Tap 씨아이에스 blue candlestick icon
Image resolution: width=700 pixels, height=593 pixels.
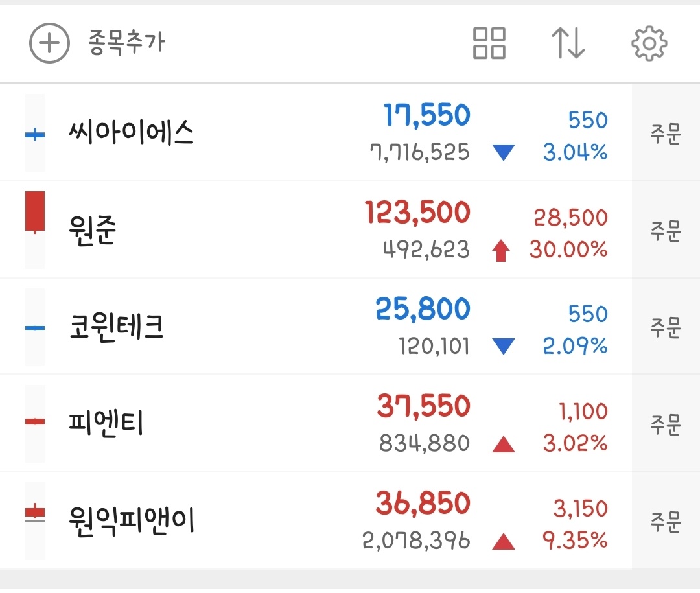click(x=35, y=135)
